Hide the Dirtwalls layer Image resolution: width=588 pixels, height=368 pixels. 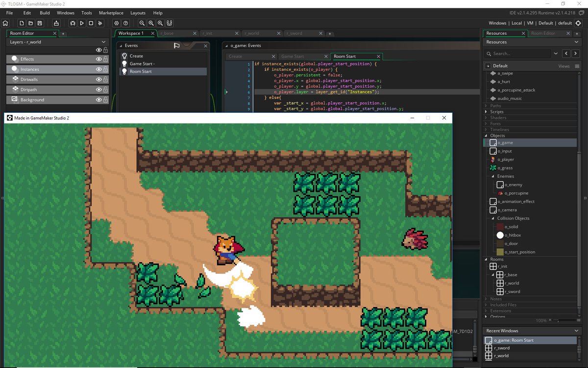pyautogui.click(x=99, y=79)
